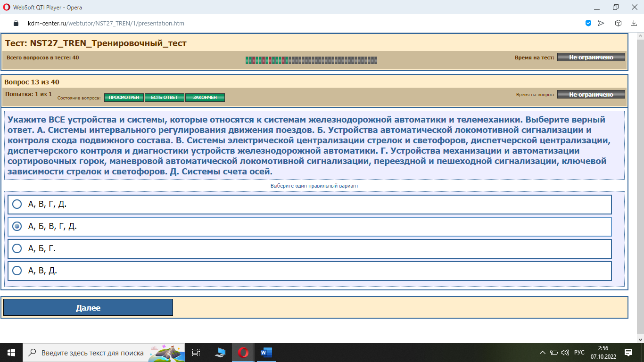644x362 pixels.
Task: Mark the option А, В, Д.
Action: (309, 271)
